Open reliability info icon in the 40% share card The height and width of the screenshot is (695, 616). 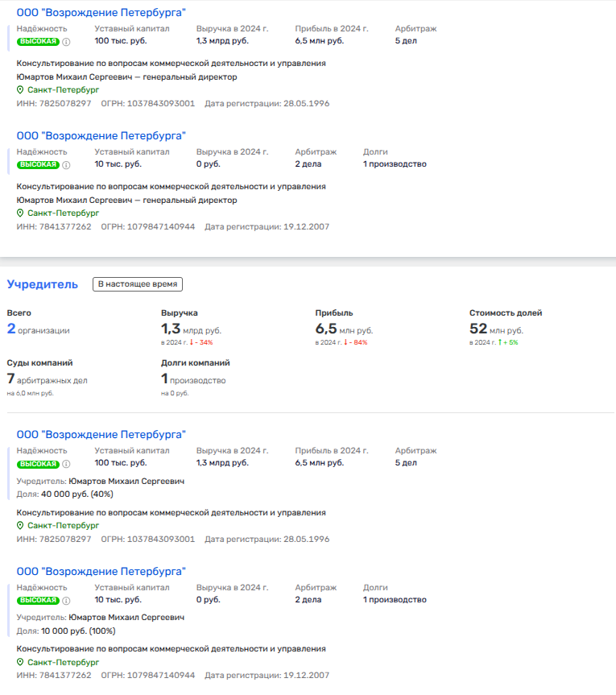tap(67, 464)
